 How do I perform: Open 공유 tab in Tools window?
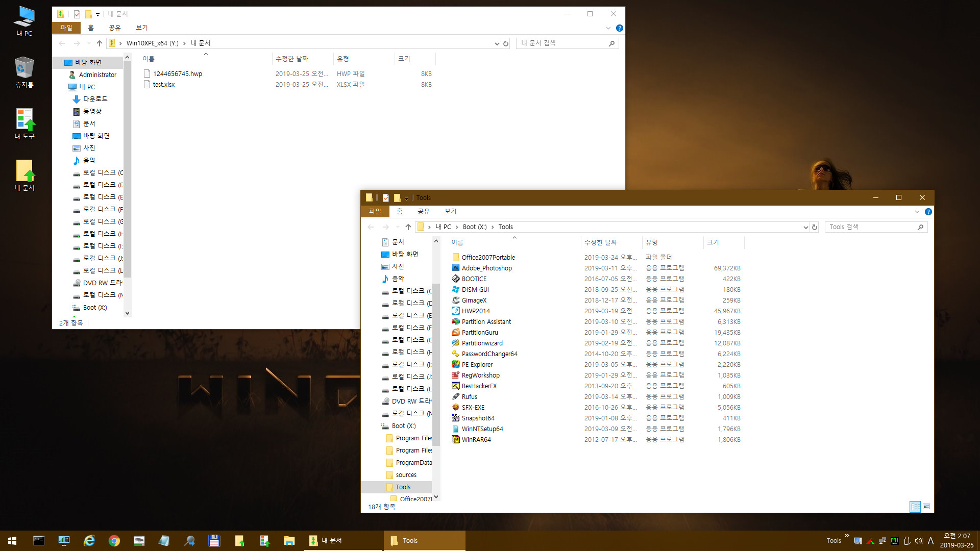click(424, 211)
